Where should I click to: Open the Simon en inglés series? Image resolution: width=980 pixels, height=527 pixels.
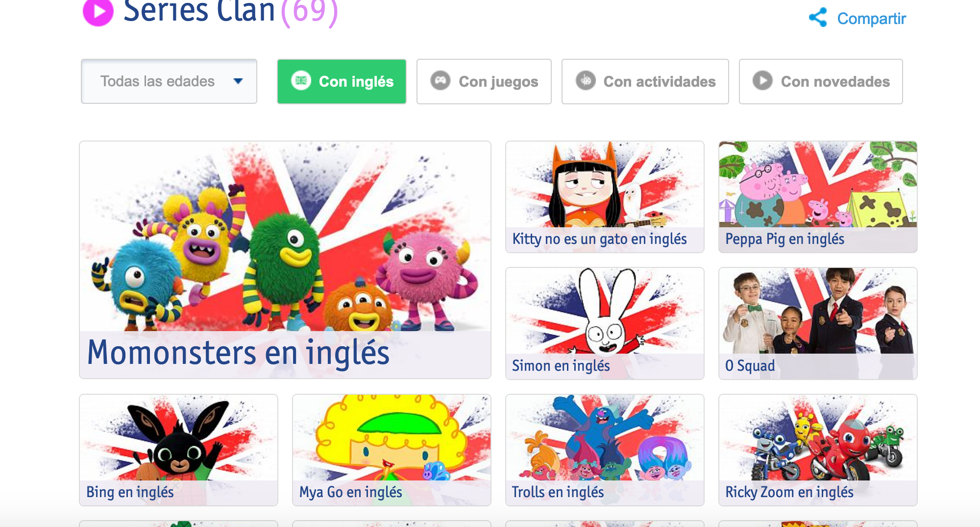point(605,323)
